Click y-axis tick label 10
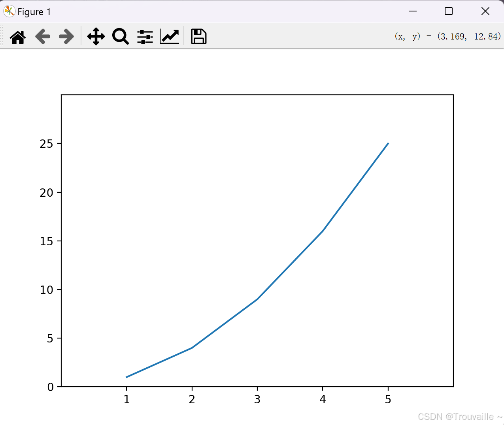The image size is (504, 425). [46, 290]
